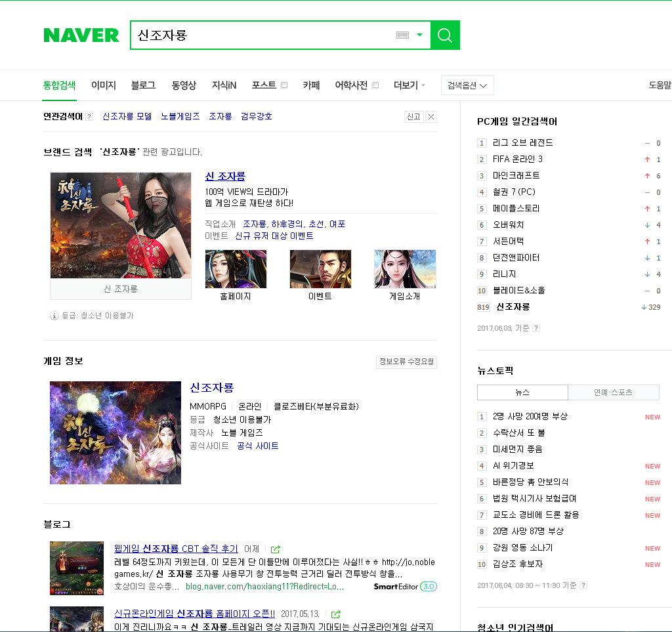Click the 신고 button
The height and width of the screenshot is (632, 672).
[413, 117]
